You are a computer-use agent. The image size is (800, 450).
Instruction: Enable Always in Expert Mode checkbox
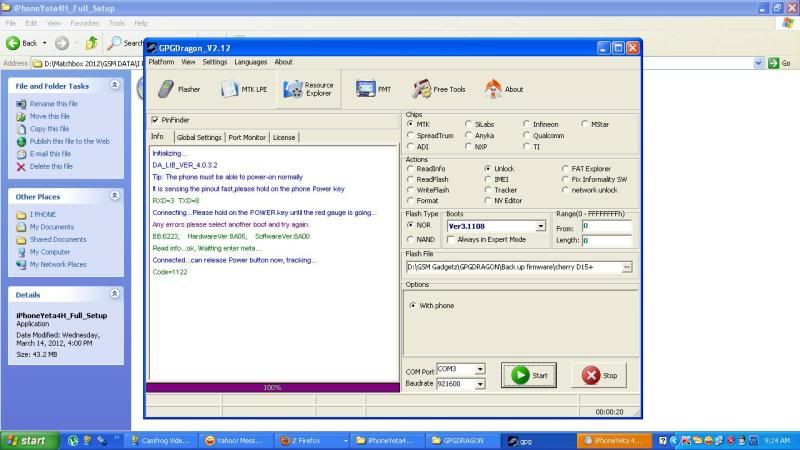(x=451, y=239)
